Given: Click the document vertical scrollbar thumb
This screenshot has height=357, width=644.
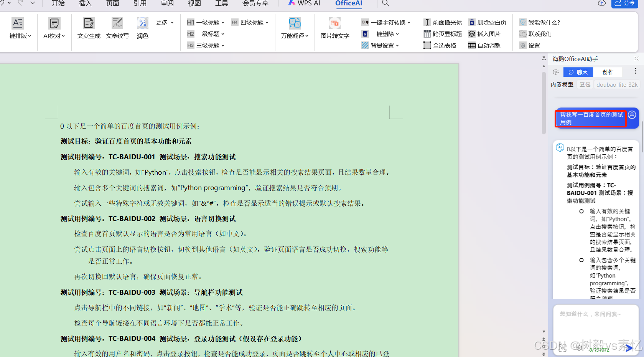Looking at the screenshot, I should click(544, 102).
